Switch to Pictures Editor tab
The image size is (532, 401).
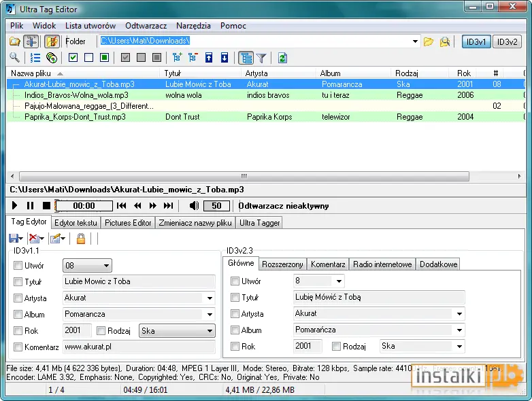(128, 223)
